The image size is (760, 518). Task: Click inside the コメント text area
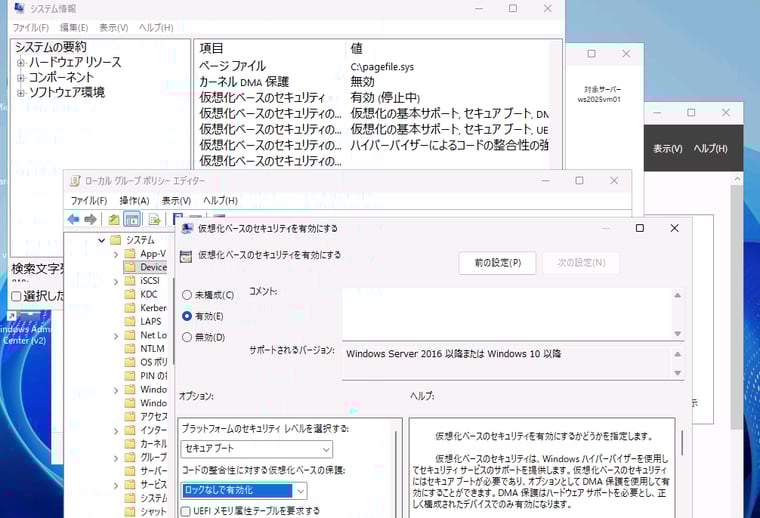tap(507, 314)
